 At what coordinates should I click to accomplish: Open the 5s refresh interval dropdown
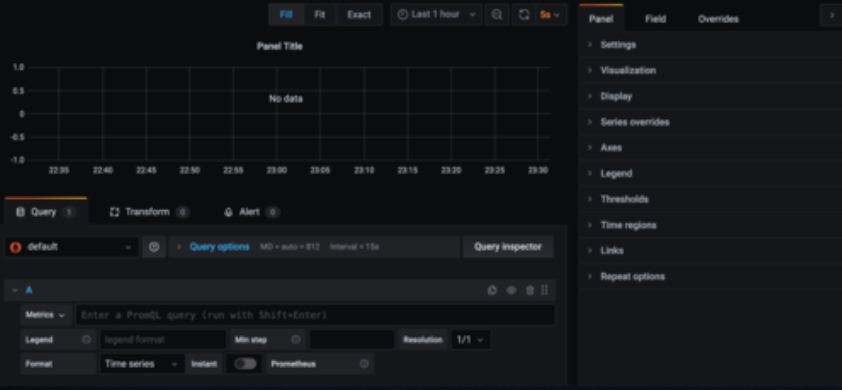pyautogui.click(x=552, y=15)
